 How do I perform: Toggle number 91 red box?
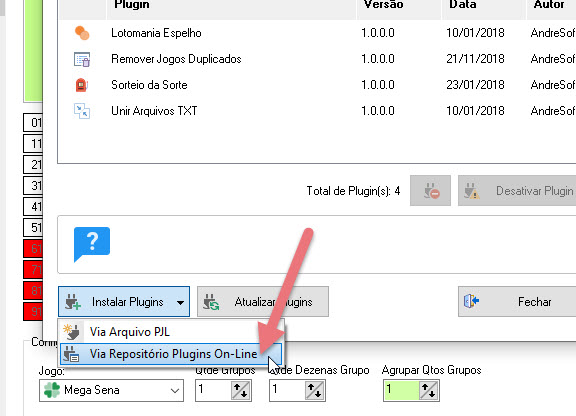click(33, 312)
